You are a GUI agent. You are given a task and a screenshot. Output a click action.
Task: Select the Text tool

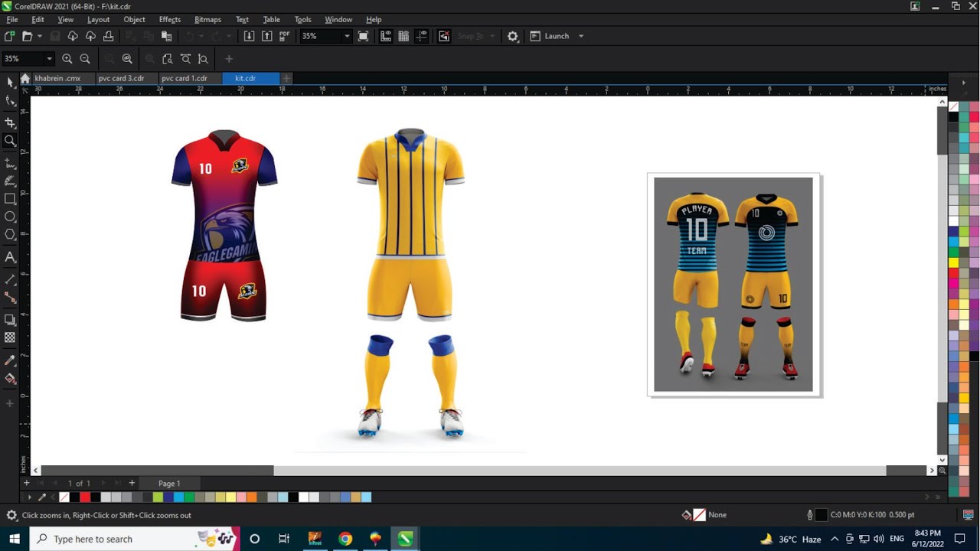10,257
